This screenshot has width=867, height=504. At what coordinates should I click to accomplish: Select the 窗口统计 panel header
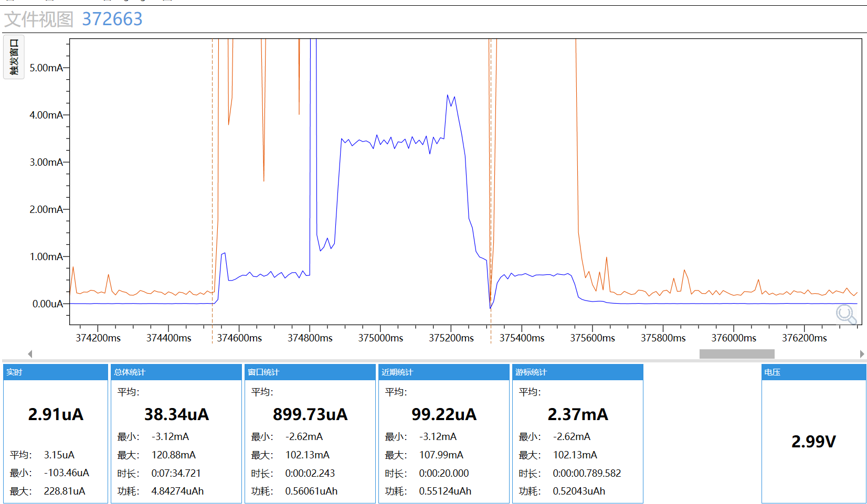310,372
